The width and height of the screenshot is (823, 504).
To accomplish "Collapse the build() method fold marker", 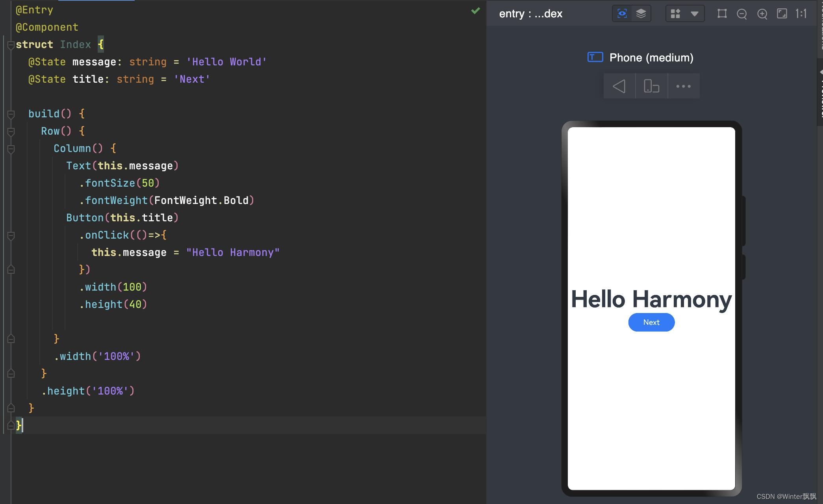I will click(11, 114).
